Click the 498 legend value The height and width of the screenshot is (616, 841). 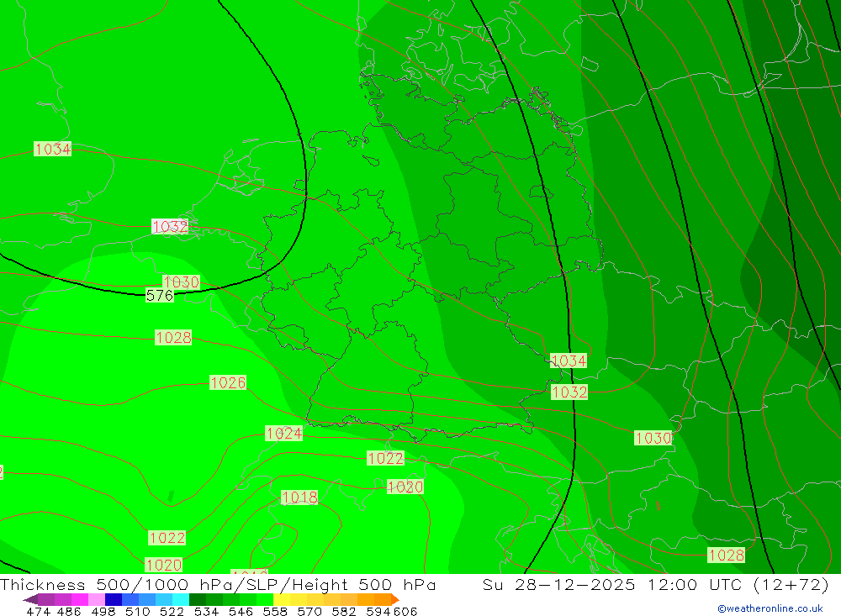tap(103, 611)
